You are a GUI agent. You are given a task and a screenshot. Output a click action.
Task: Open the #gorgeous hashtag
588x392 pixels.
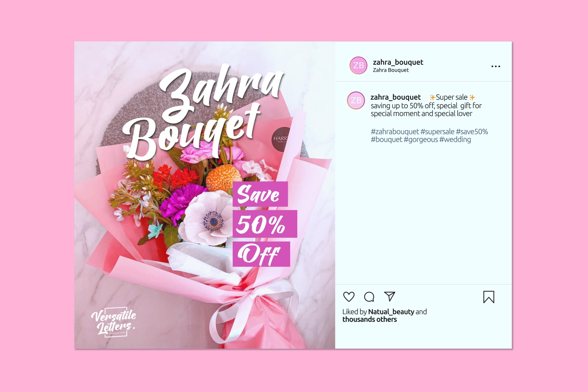tap(421, 139)
